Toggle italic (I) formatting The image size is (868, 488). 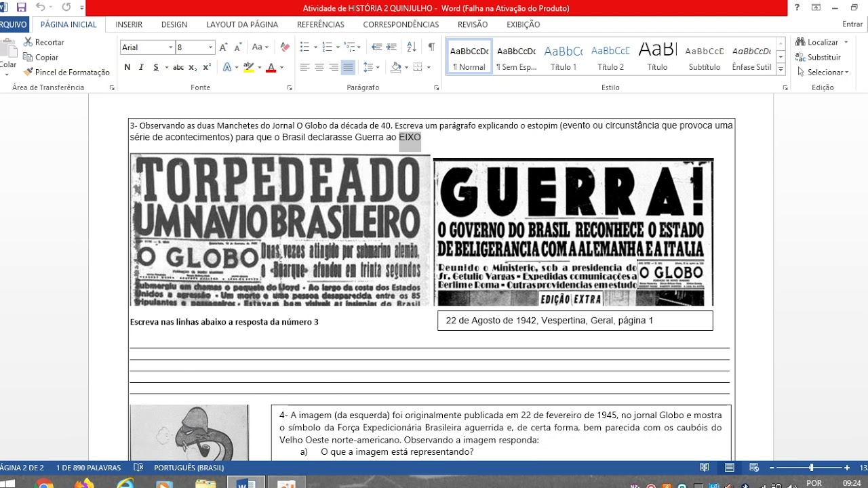point(141,67)
